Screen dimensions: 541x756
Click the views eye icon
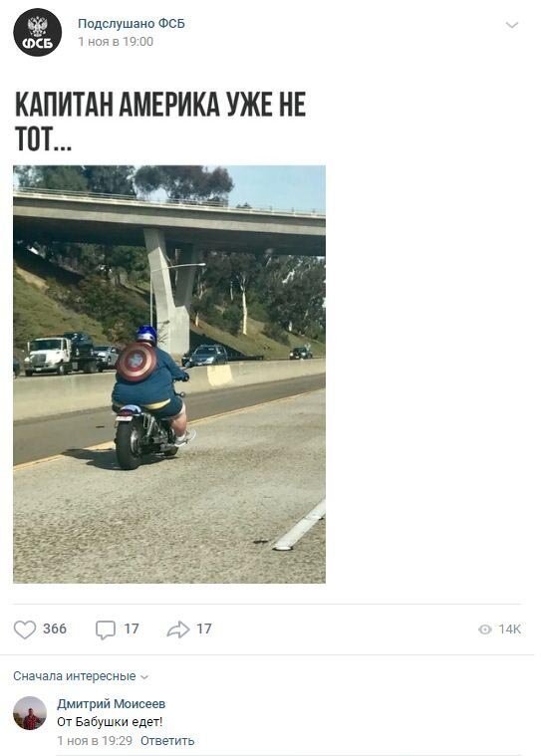pos(485,630)
